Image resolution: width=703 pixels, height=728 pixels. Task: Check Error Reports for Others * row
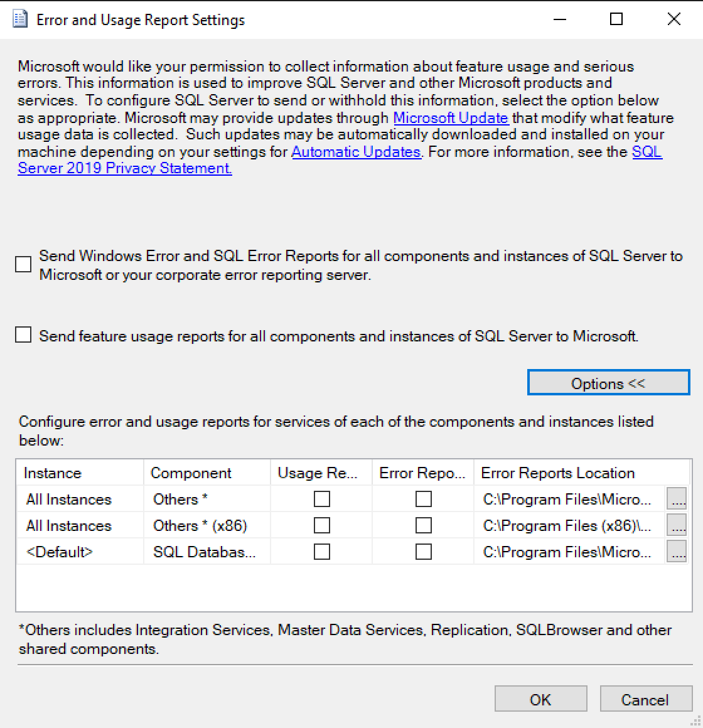point(424,499)
